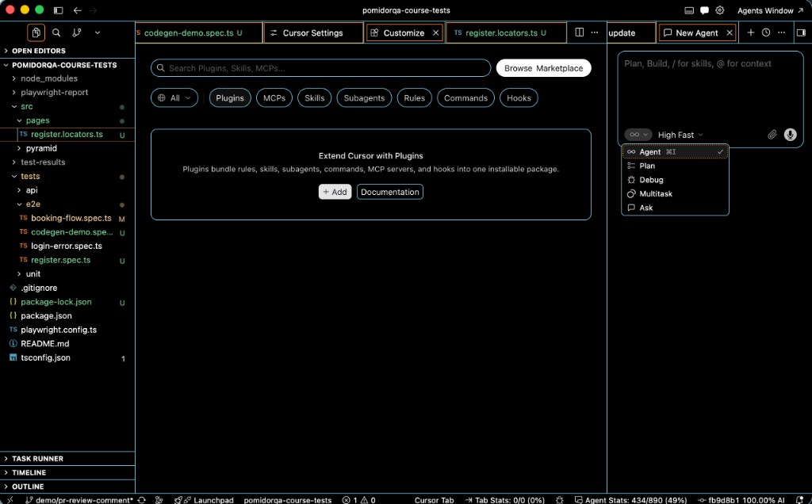Expand the TASK RUNNER section
This screenshot has width=812, height=504.
[x=67, y=459]
